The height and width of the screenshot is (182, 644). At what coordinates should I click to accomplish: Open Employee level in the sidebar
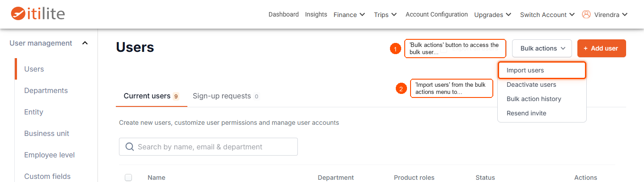pos(49,155)
